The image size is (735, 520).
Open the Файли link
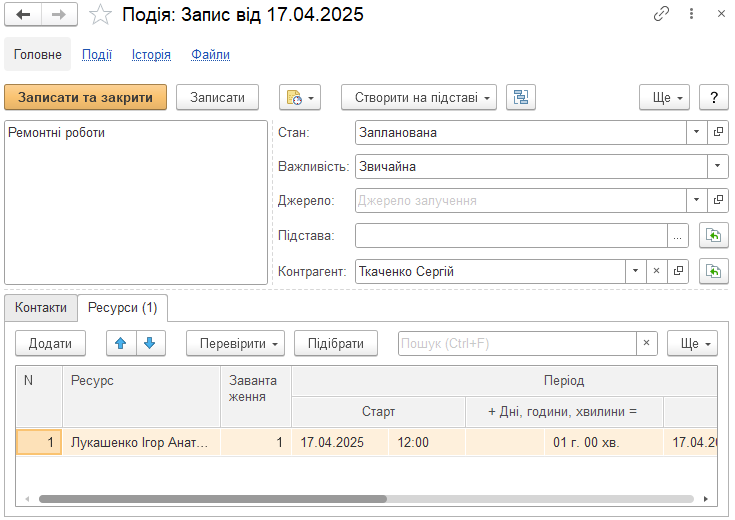tap(210, 54)
